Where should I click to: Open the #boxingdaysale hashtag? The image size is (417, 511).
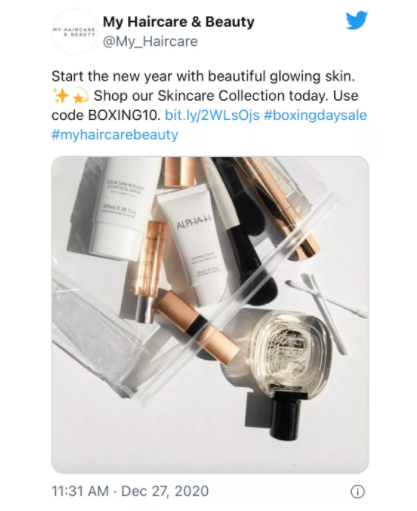315,115
